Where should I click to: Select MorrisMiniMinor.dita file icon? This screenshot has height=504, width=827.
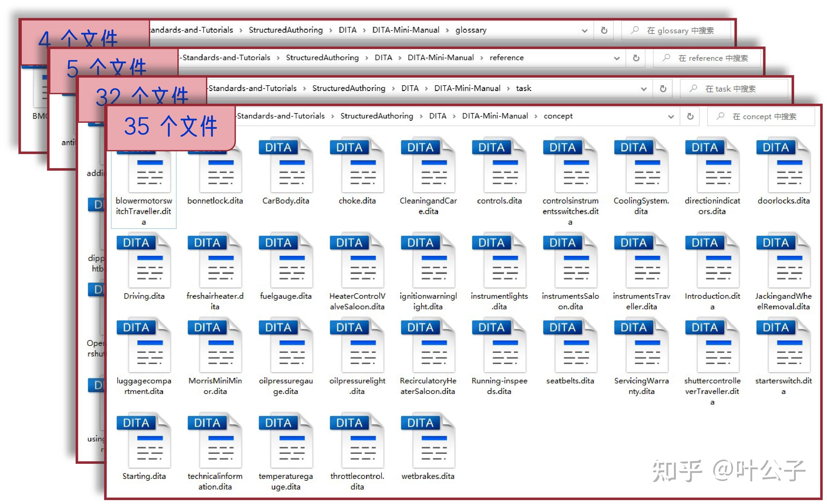coord(215,345)
